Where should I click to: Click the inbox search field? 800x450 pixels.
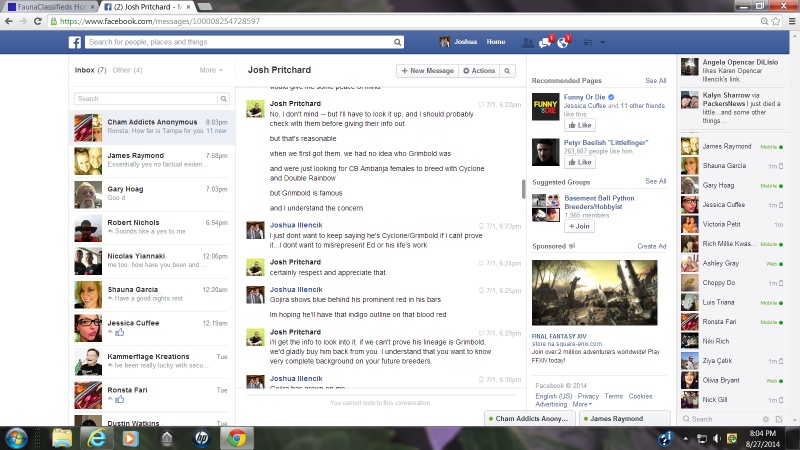point(146,98)
